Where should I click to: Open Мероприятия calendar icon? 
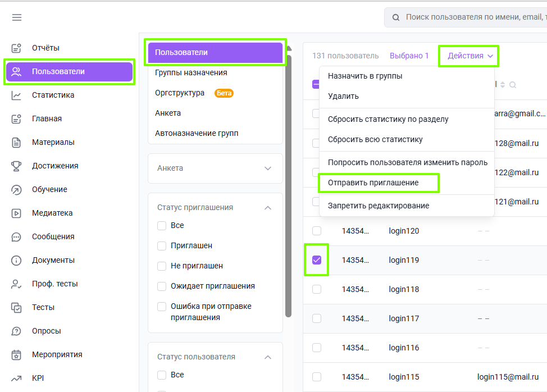pyautogui.click(x=16, y=355)
